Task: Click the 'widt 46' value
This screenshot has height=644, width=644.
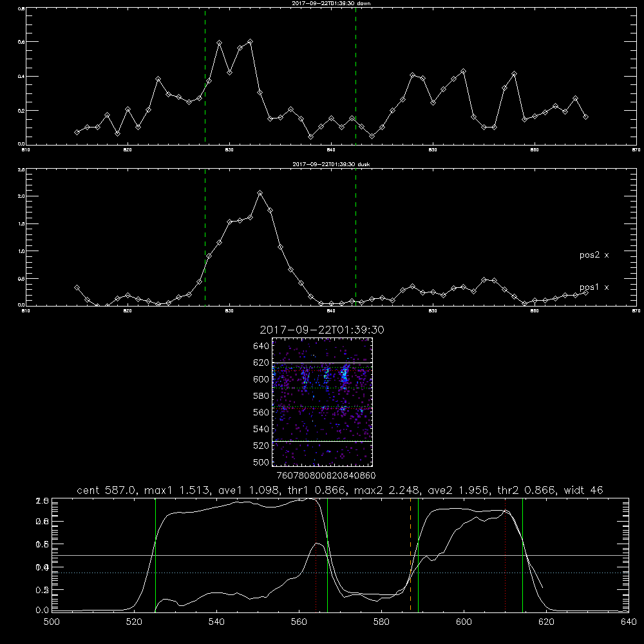Action: pyautogui.click(x=583, y=490)
